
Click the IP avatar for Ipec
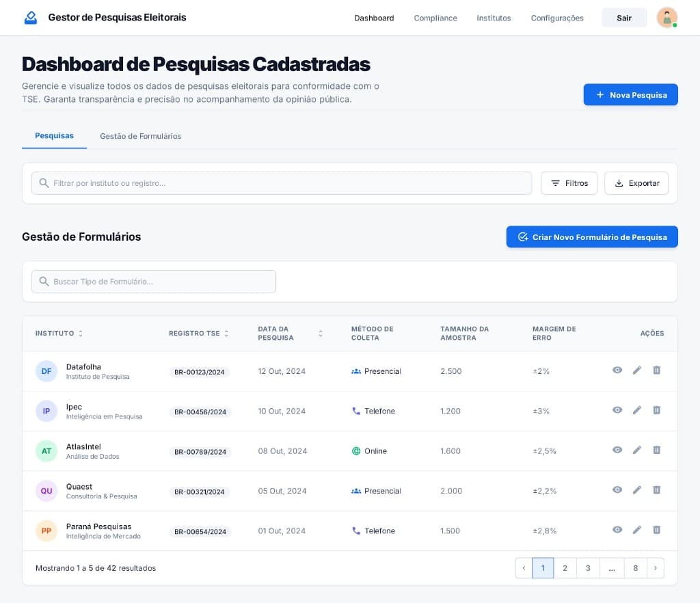46,411
